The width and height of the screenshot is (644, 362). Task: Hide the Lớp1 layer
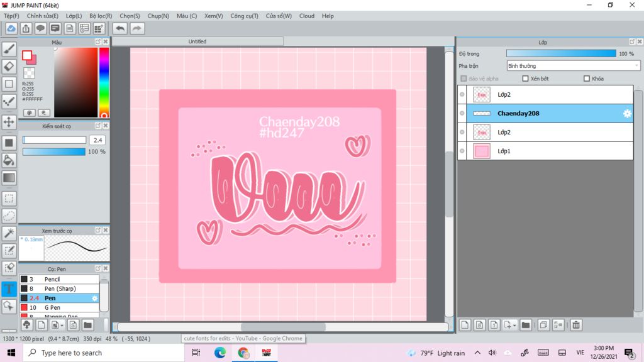coord(462,151)
